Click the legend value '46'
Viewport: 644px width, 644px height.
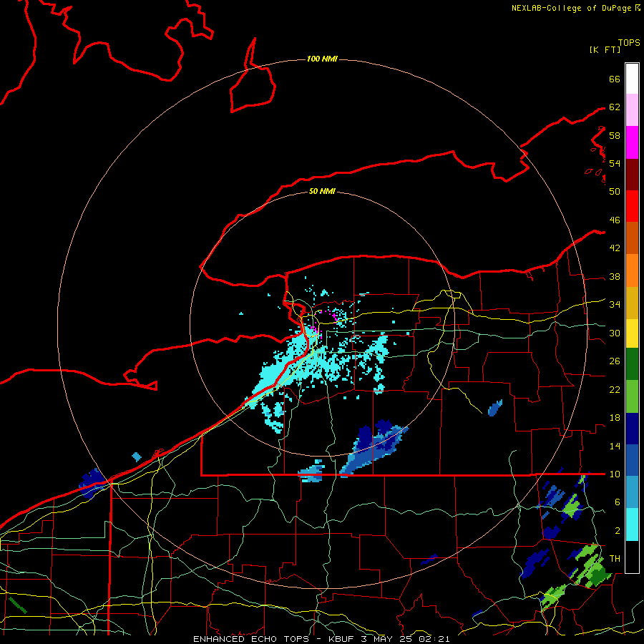[615, 220]
